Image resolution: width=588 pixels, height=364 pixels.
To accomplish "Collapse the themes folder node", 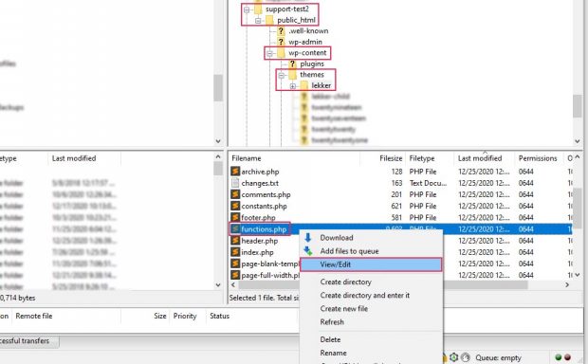I will pos(282,75).
